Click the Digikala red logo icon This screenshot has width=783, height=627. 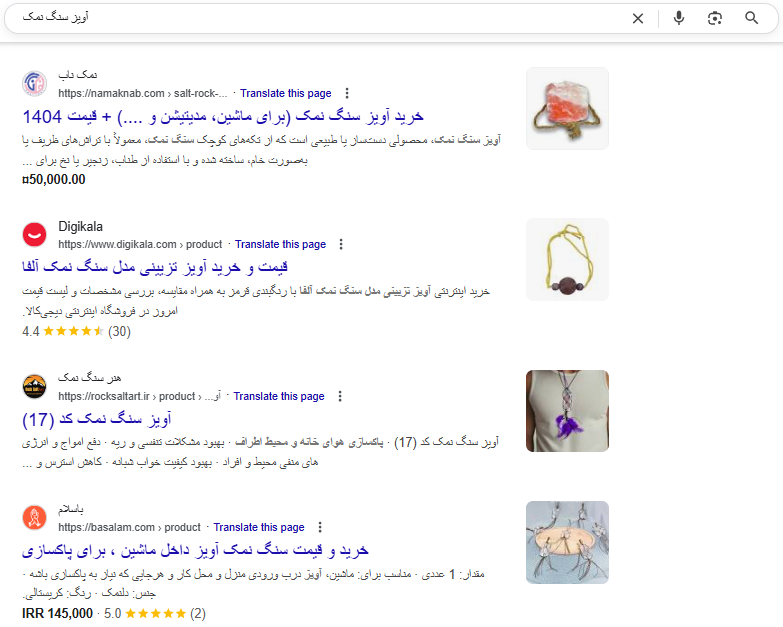coord(34,235)
